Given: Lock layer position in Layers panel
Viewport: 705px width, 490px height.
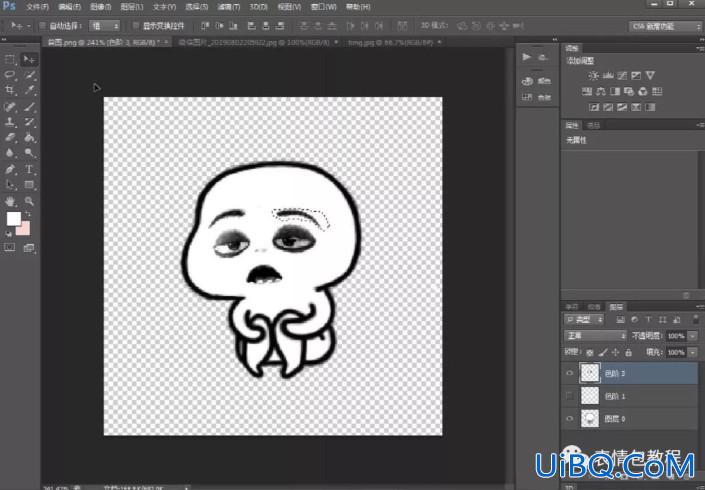Looking at the screenshot, I should point(616,352).
